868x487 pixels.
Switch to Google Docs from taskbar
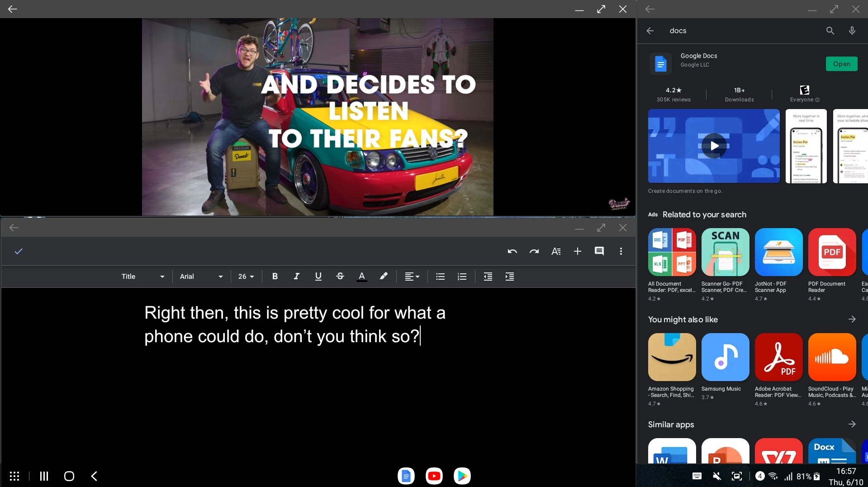406,476
